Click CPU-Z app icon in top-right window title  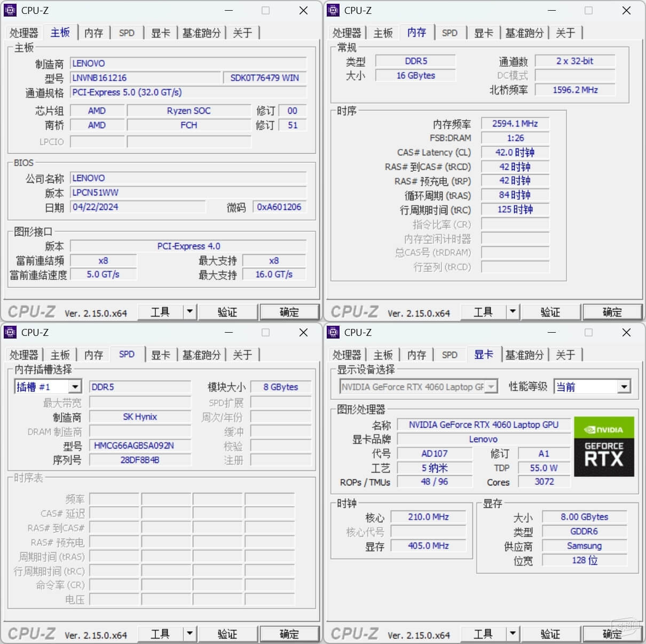click(333, 10)
